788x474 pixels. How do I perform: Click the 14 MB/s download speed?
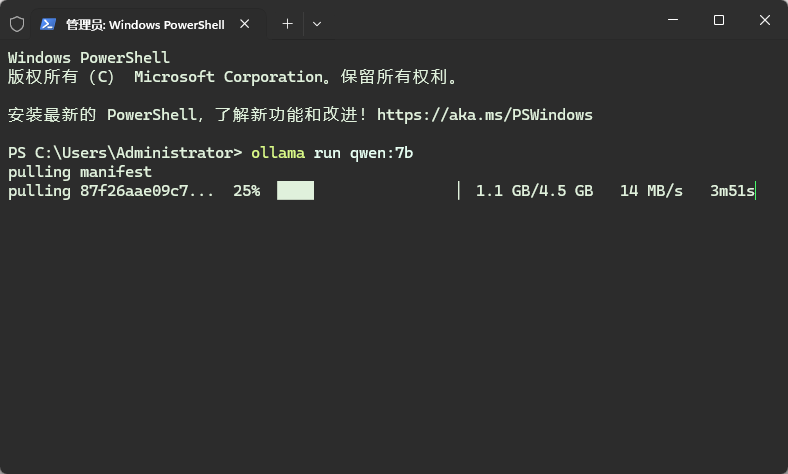click(x=651, y=191)
